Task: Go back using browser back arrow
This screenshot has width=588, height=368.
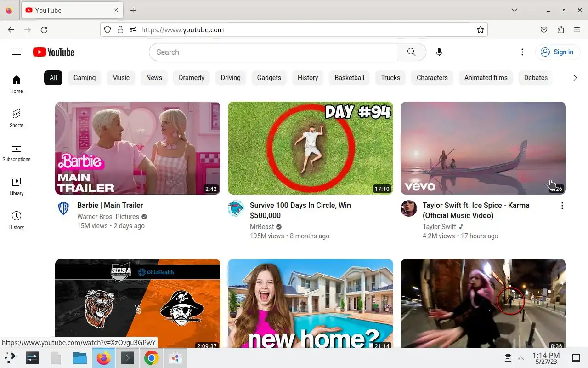Action: [x=11, y=29]
